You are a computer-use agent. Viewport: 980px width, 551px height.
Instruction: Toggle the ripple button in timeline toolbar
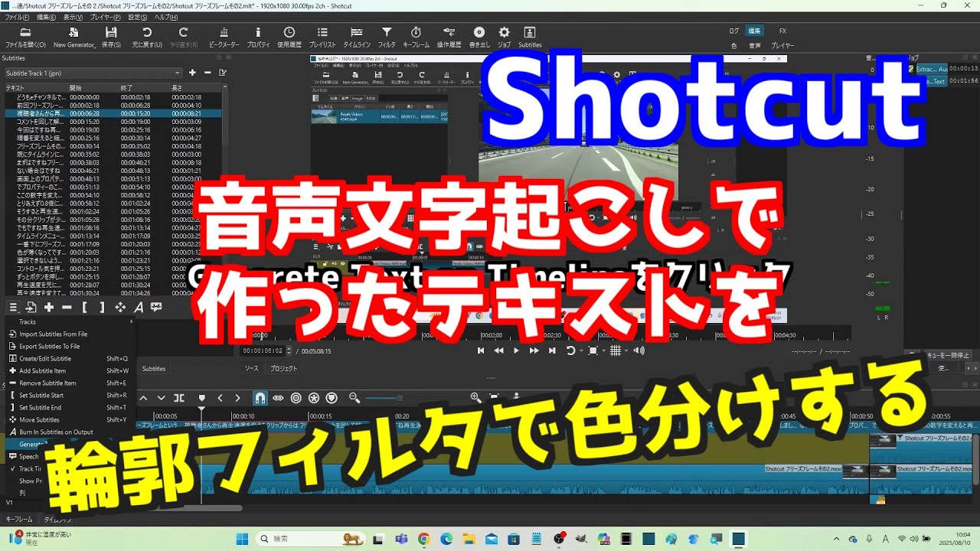point(296,398)
